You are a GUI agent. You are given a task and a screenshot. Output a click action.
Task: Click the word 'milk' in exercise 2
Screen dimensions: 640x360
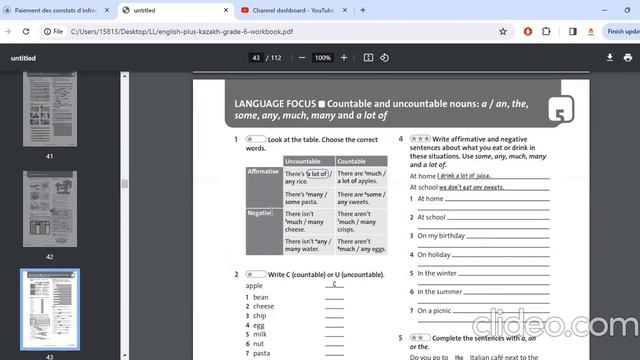coord(260,334)
